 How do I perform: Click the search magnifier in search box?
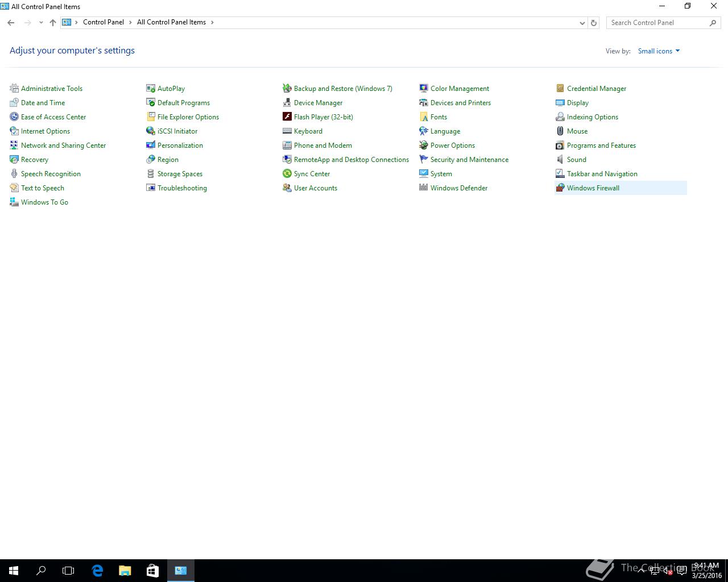pos(713,23)
